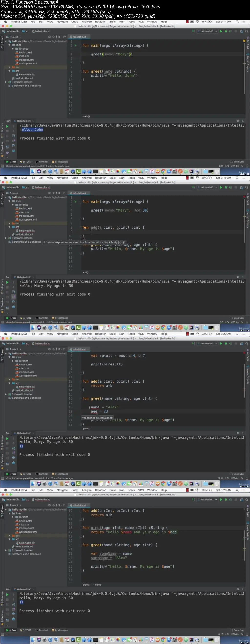Open the Analyze menu in the 9:20 AM frame
Image resolution: width=250 pixels, height=644 pixels.
click(x=87, y=334)
